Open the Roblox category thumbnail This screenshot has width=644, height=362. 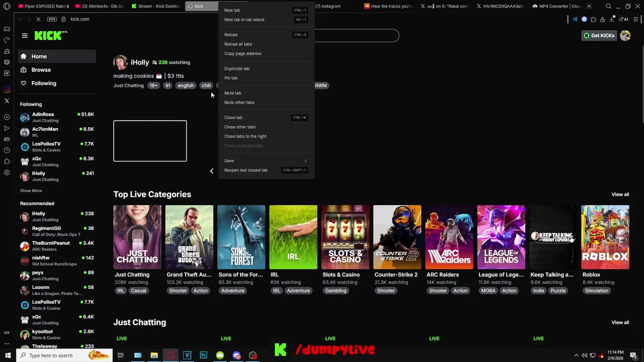[605, 237]
